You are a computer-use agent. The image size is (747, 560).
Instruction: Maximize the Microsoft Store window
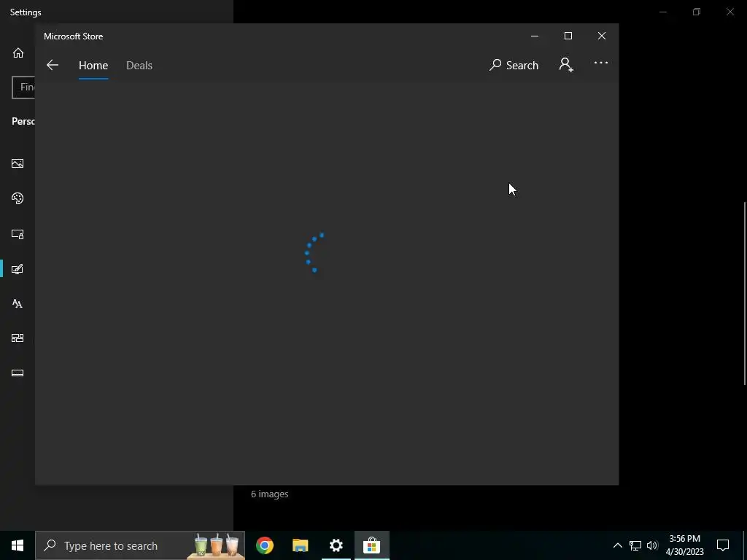(568, 36)
